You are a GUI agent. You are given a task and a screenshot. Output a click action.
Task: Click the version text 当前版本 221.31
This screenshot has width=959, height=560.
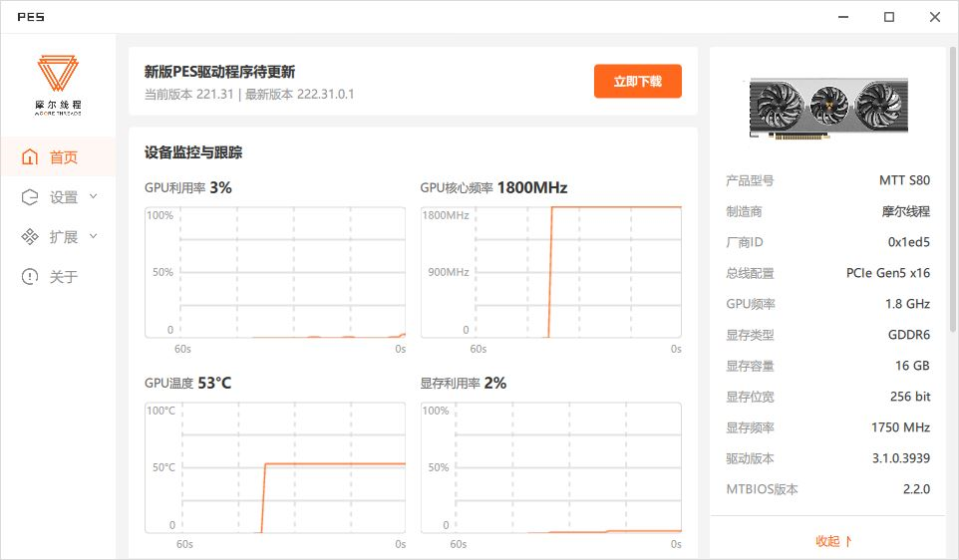point(189,94)
